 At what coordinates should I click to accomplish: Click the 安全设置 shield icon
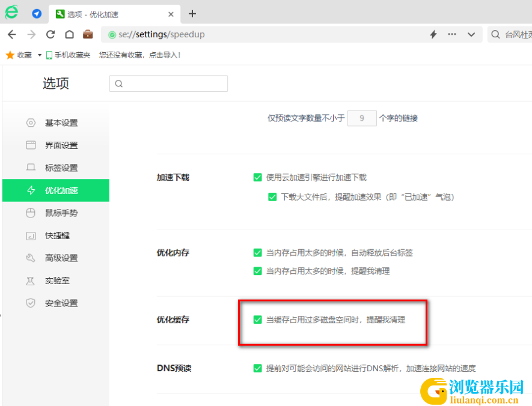coord(31,303)
